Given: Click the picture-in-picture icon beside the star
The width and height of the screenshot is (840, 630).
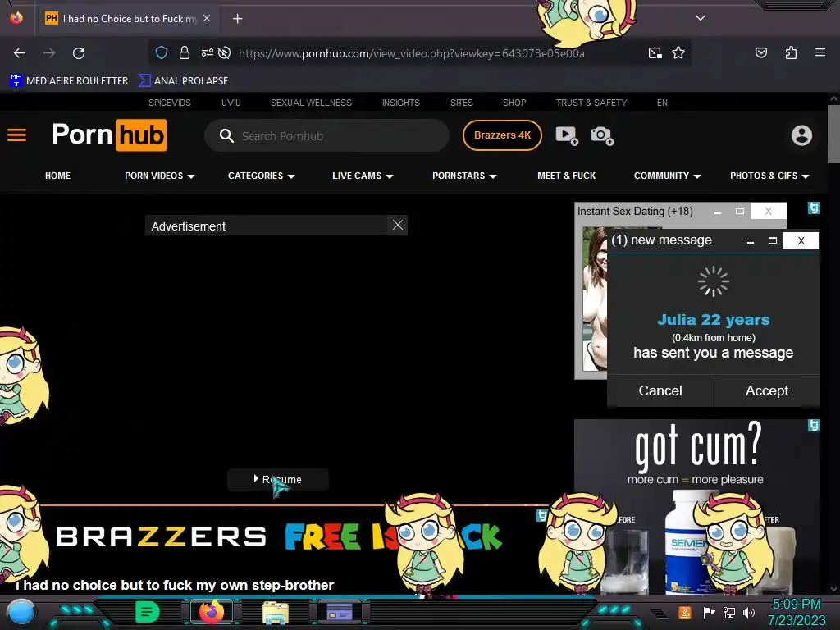Looking at the screenshot, I should point(655,52).
